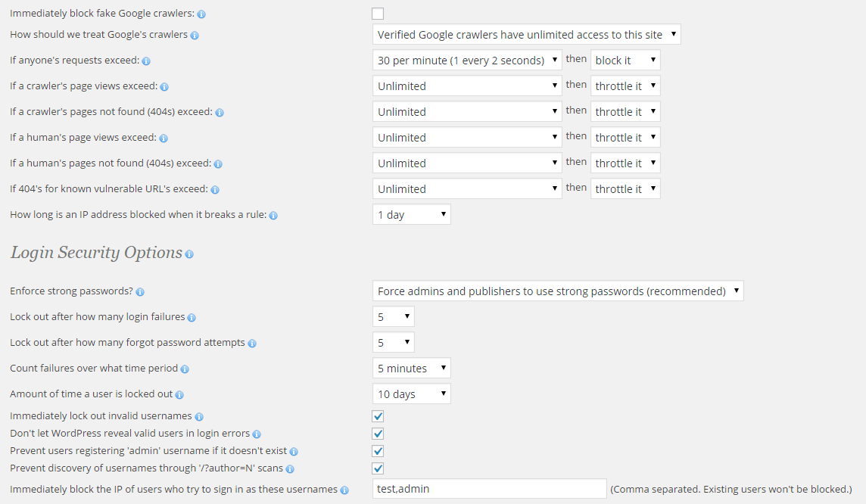
Task: Show info for IP address blocked duration
Action: click(x=273, y=216)
